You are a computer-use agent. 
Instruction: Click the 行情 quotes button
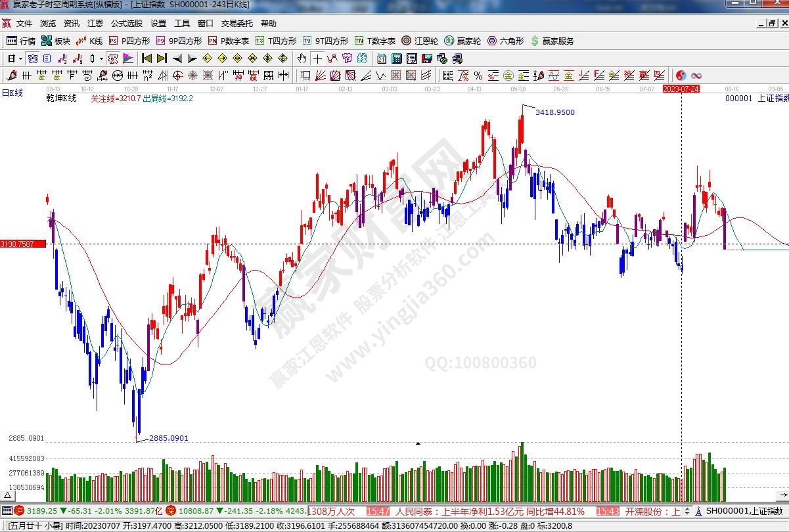(21, 41)
